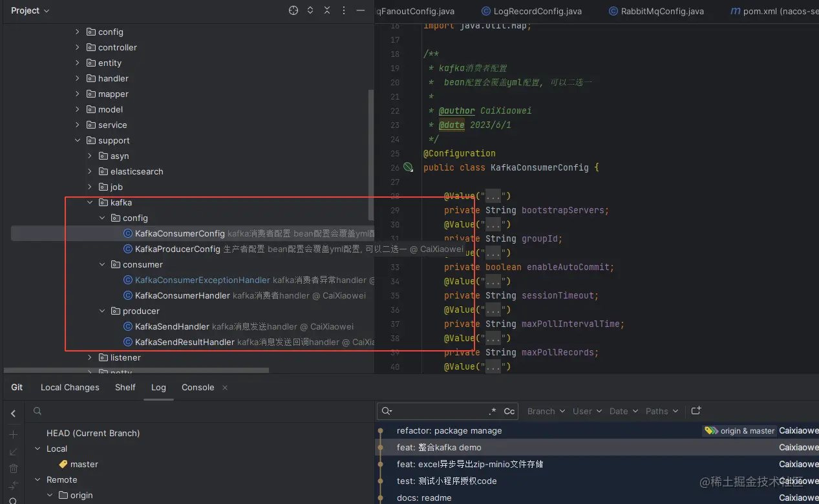Collapse the consumer package chevron

pos(102,264)
